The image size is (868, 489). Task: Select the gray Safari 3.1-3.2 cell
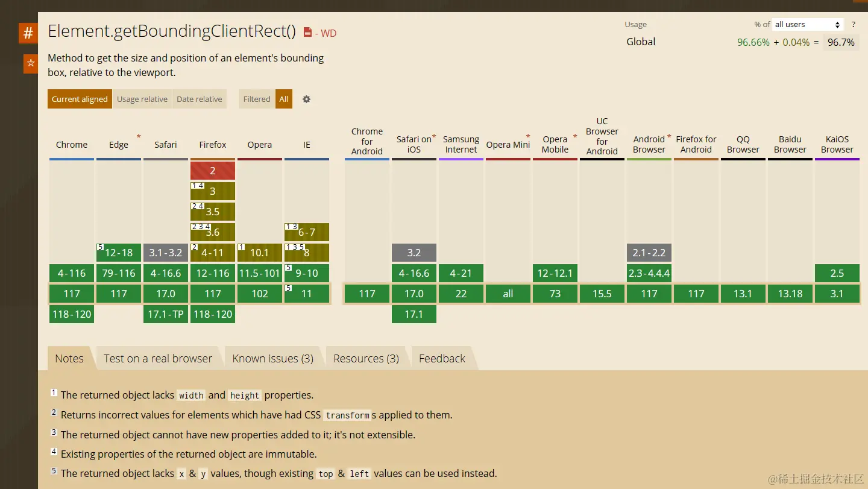coord(166,253)
